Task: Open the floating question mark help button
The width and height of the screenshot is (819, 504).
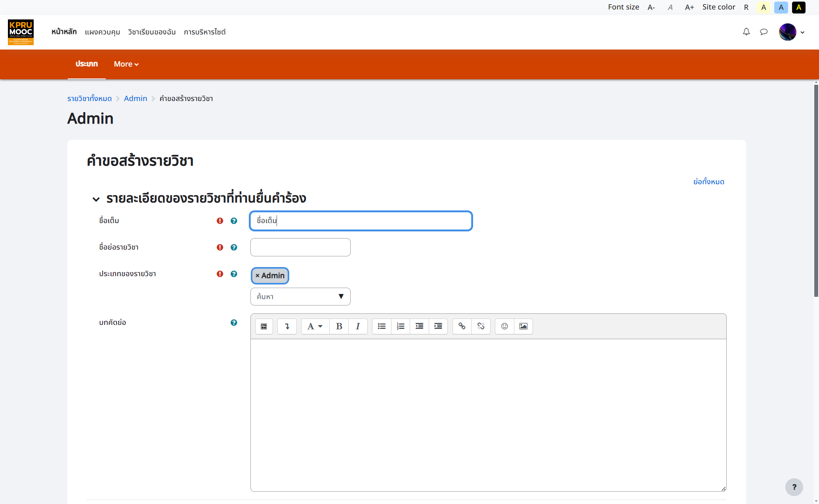Action: point(794,487)
